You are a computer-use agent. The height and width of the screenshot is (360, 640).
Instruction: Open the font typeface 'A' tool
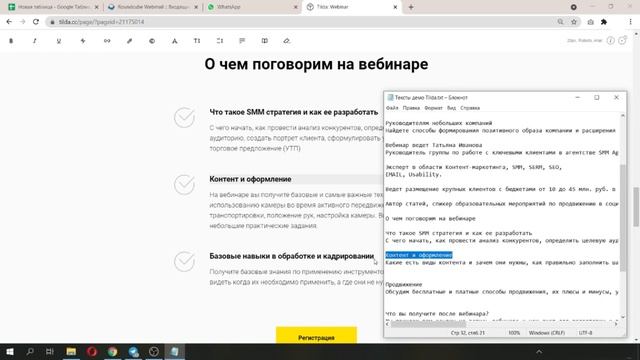(174, 41)
